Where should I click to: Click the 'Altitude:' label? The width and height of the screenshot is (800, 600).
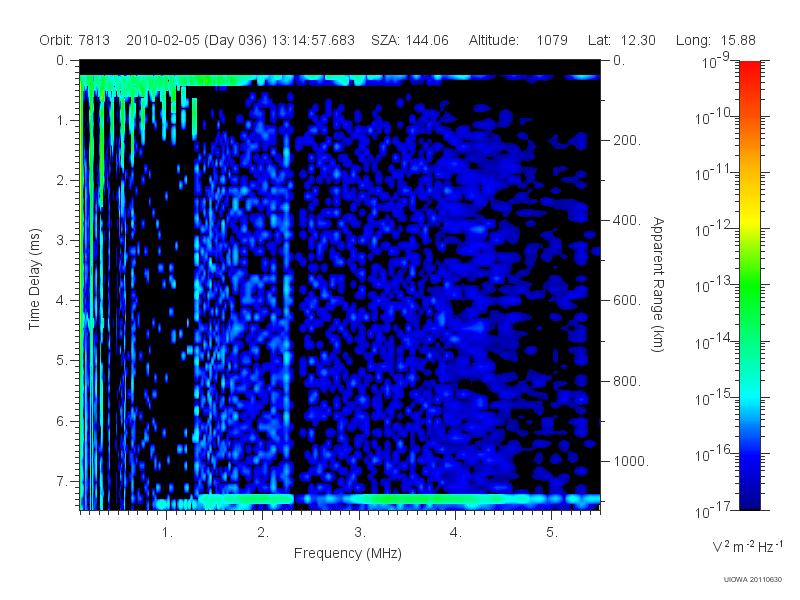point(494,40)
